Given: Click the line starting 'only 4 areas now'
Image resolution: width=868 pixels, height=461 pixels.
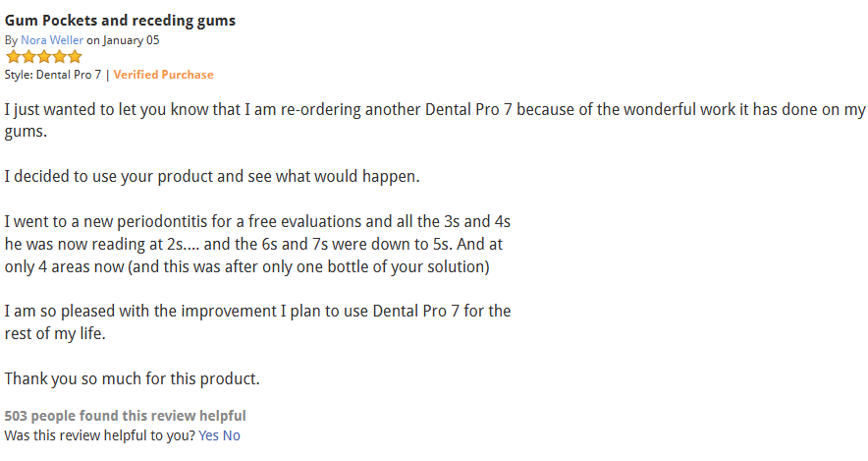Looking at the screenshot, I should tap(246, 267).
